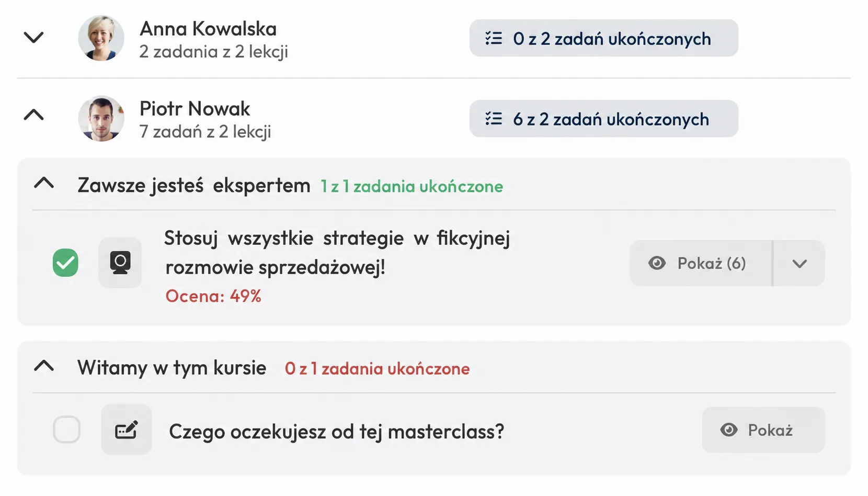
Task: Collapse Piotr Nowak's task list chevron
Action: pos(33,115)
